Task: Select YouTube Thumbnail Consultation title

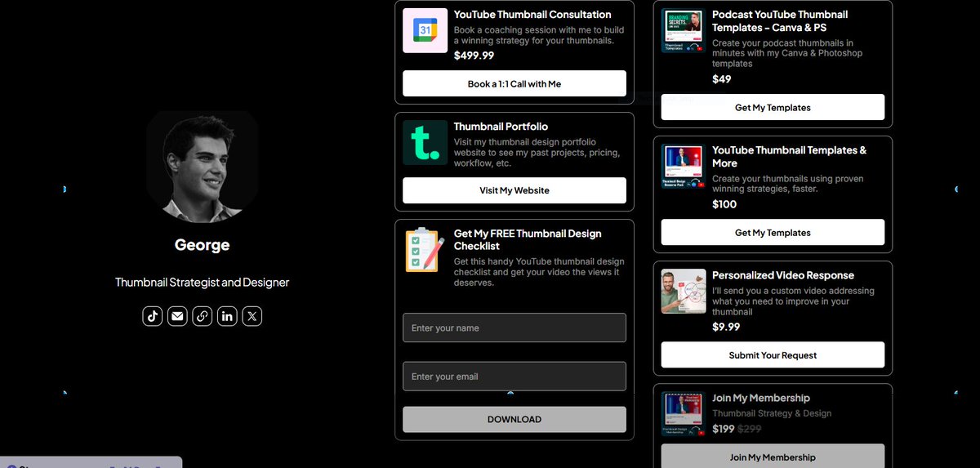Action: tap(532, 15)
